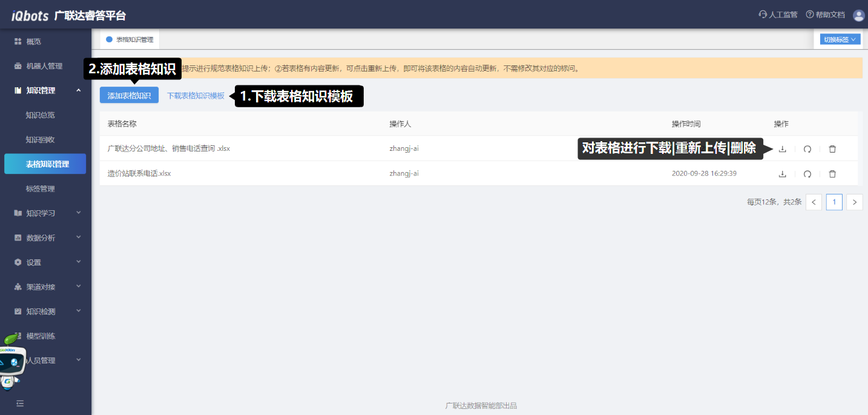
Task: Collapse sidebar using bottom menu icon
Action: coord(20,403)
